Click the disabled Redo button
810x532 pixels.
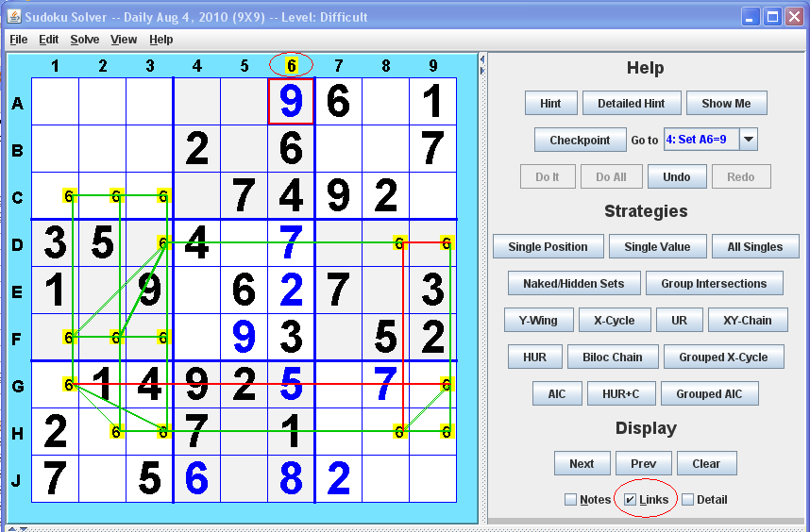[741, 176]
